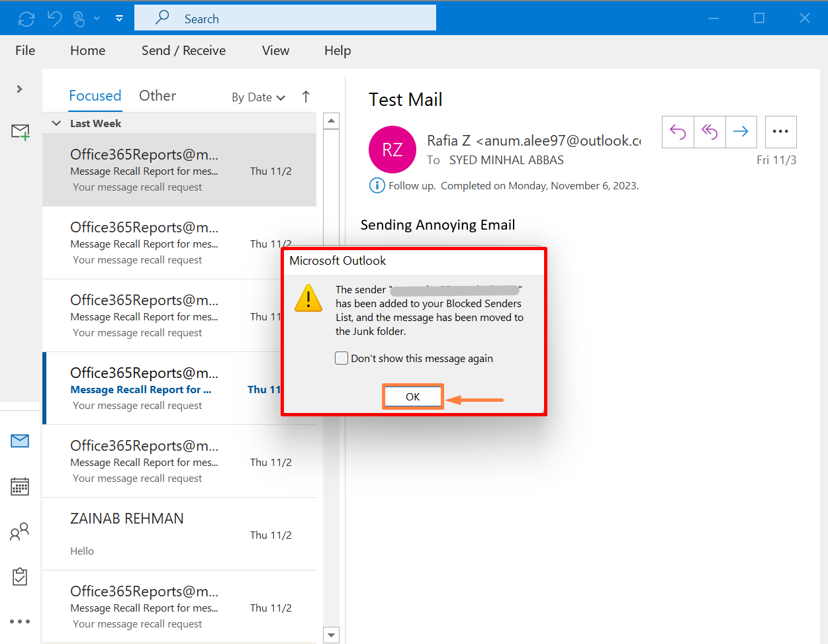828x644 pixels.
Task: Open the Touch/Mouse mode dropdown arrow
Action: point(97,19)
